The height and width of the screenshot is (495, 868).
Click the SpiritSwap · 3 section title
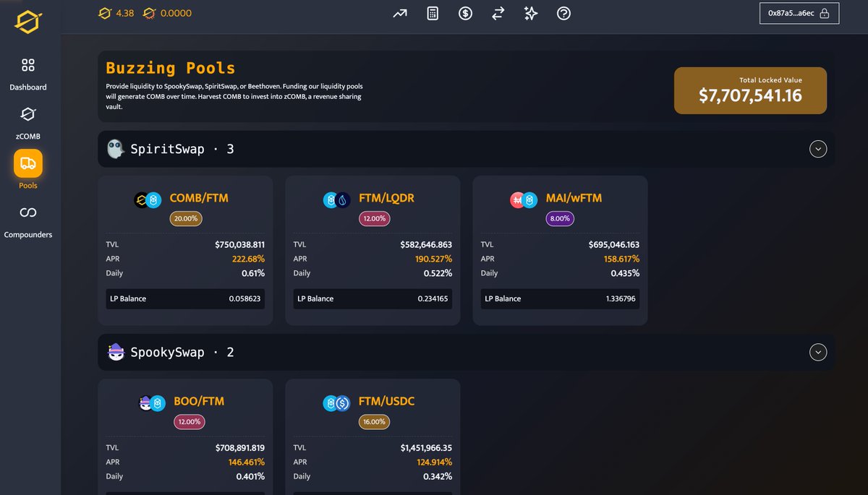(182, 150)
